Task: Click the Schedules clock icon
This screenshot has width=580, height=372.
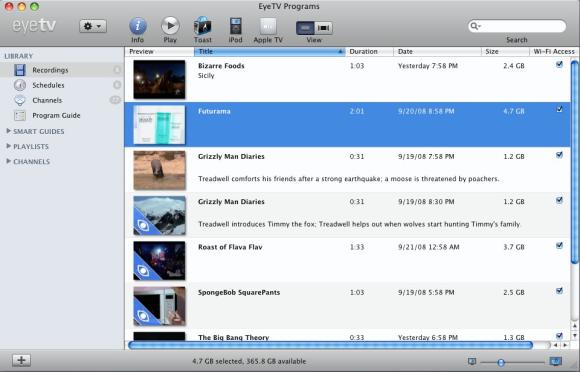Action: click(x=20, y=85)
